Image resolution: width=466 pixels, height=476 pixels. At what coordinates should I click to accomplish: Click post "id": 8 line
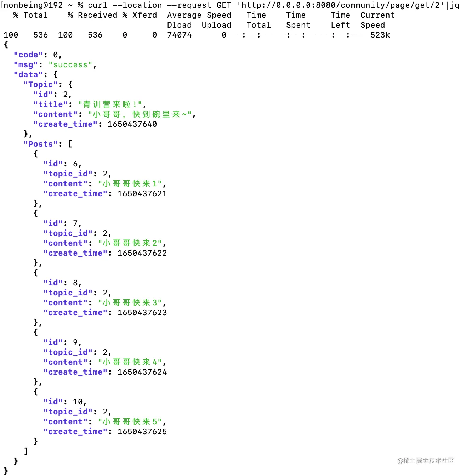(62, 283)
